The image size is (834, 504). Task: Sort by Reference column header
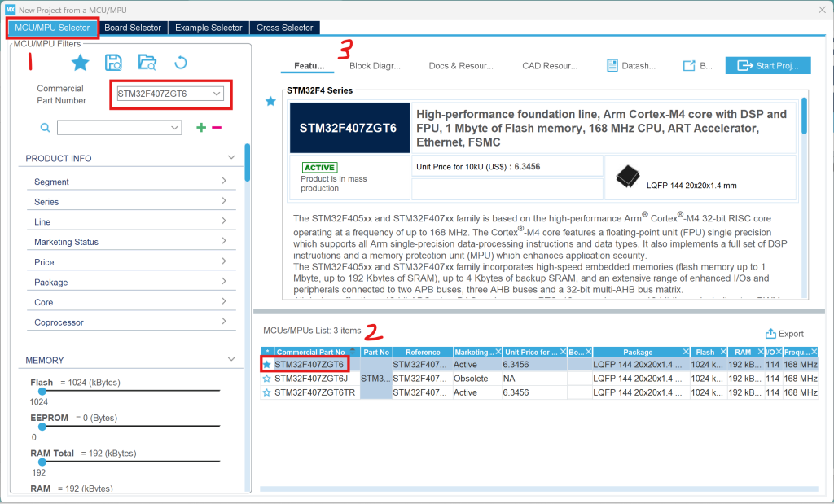423,352
